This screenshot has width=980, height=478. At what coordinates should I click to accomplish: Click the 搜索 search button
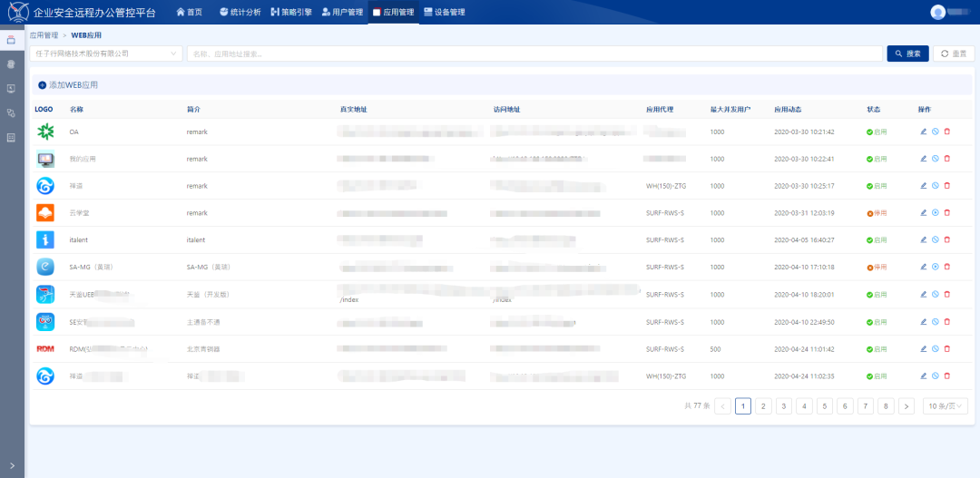tap(907, 54)
